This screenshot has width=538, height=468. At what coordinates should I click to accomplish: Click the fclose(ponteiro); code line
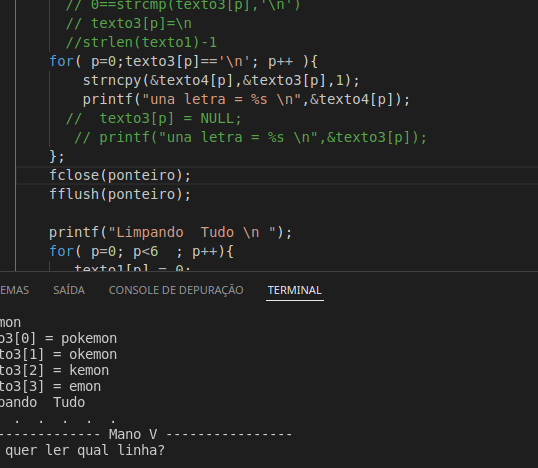point(120,175)
